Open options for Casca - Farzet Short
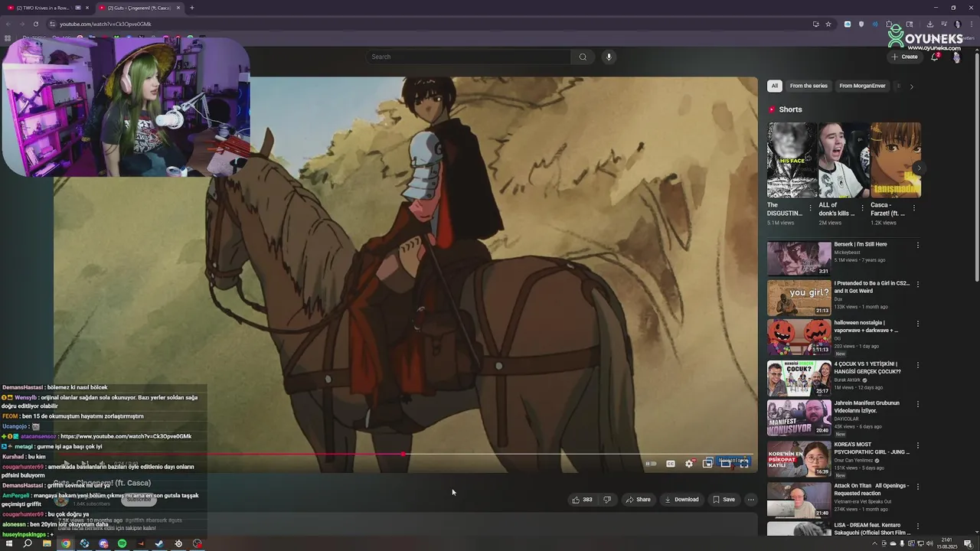 913,207
